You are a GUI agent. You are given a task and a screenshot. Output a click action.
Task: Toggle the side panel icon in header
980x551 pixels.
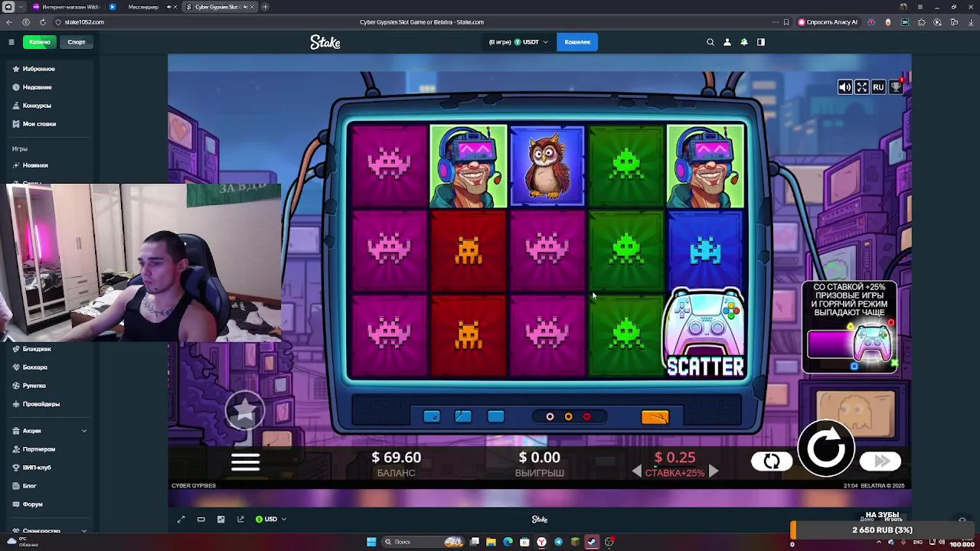click(x=761, y=42)
